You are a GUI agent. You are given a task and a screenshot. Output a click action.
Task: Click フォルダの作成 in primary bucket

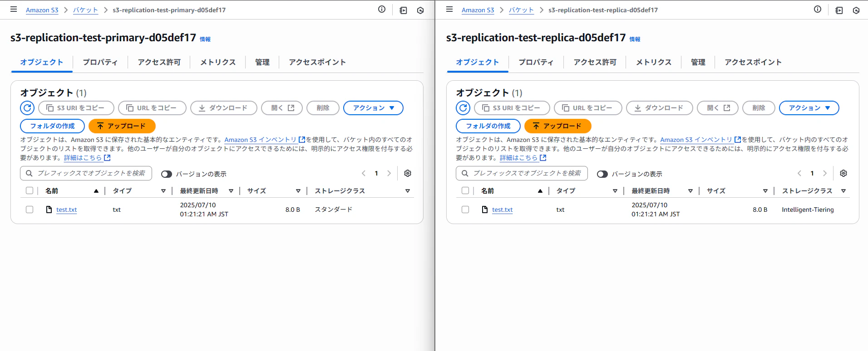pyautogui.click(x=52, y=126)
